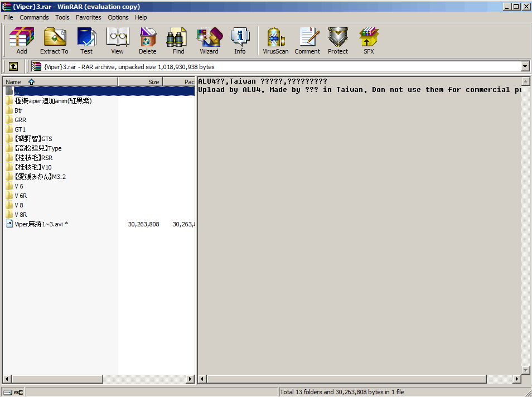Screen dimensions: 532x397
Task: Go up one level arrow button
Action: [13, 66]
